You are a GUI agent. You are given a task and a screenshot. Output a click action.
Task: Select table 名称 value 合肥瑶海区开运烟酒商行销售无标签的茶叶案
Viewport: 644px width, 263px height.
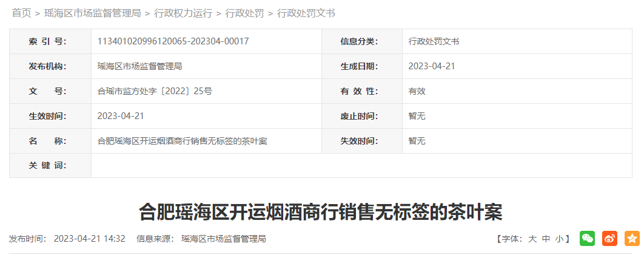(183, 141)
